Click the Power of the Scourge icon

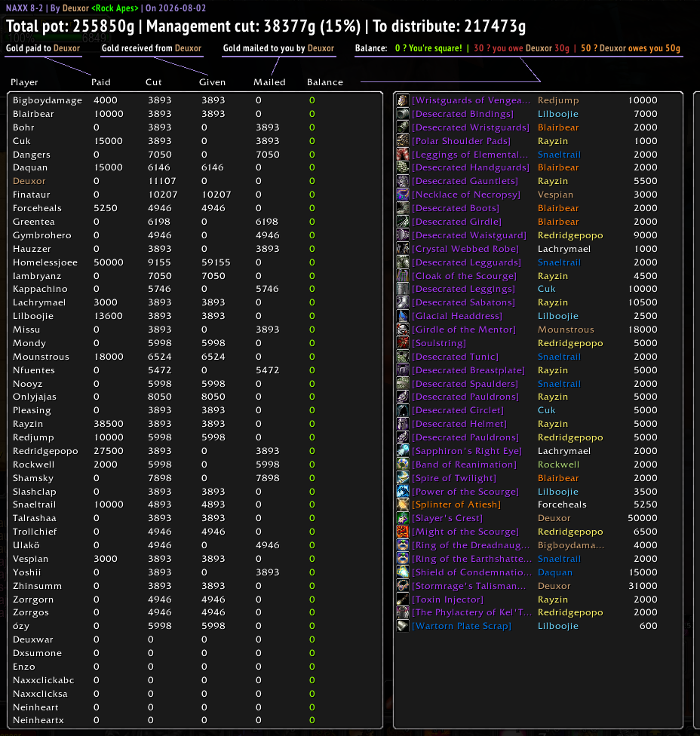(x=403, y=492)
